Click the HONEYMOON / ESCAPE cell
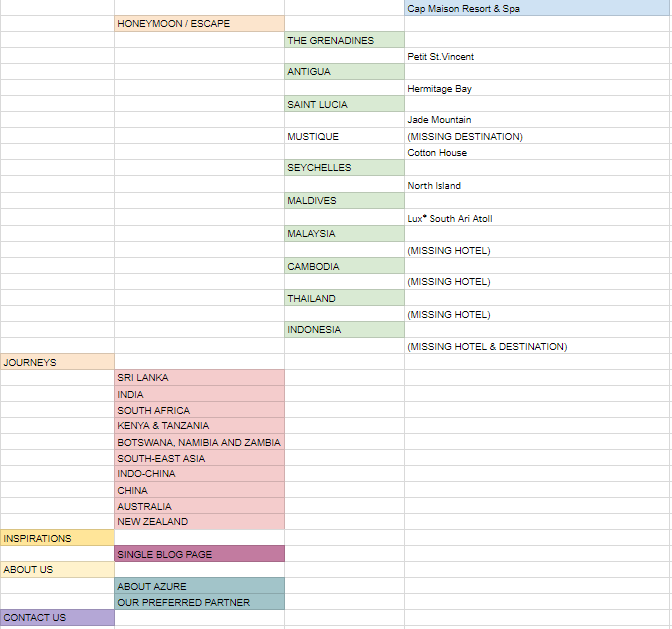672x629 pixels. coord(199,24)
